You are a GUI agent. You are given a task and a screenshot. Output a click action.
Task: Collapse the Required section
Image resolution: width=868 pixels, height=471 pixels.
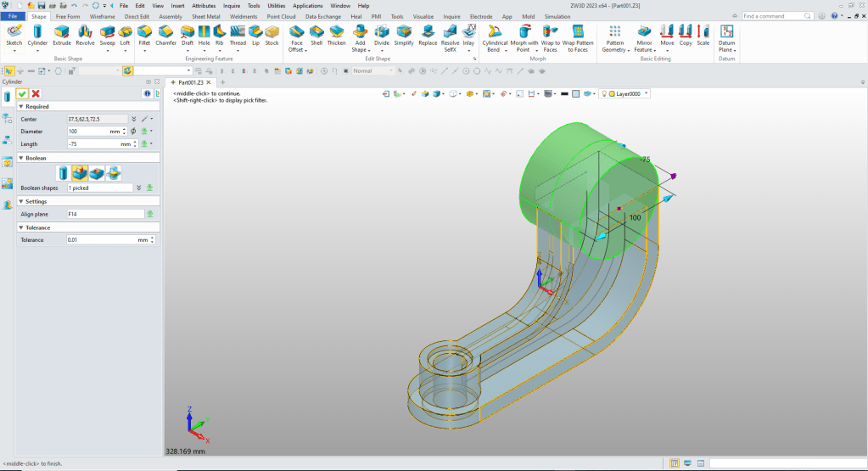20,107
